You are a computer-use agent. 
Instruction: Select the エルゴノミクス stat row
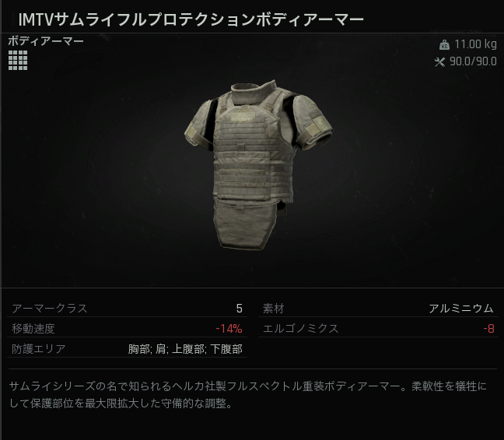click(378, 329)
